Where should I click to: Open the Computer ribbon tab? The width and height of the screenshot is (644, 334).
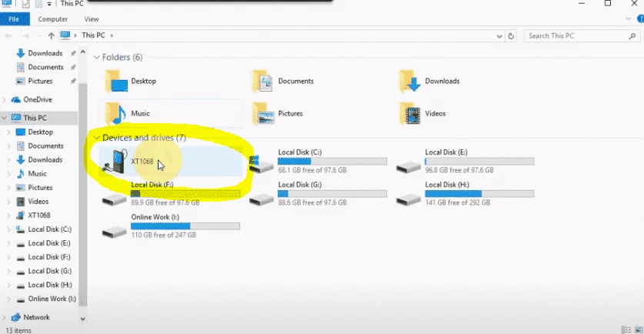click(52, 19)
